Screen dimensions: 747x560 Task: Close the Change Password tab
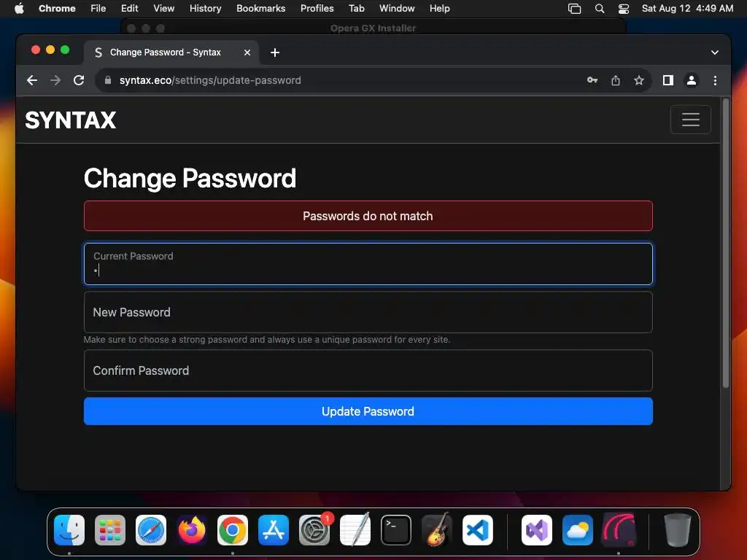[247, 52]
